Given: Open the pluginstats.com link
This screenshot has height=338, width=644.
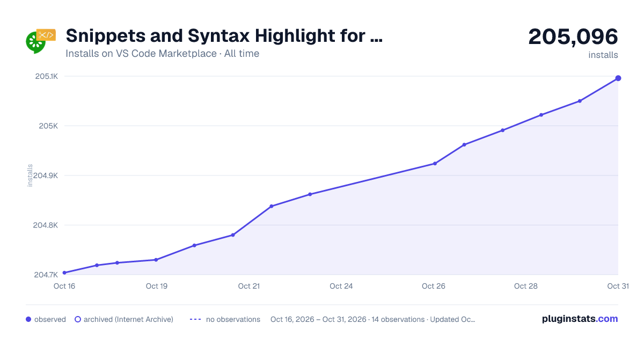Looking at the screenshot, I should coord(580,319).
